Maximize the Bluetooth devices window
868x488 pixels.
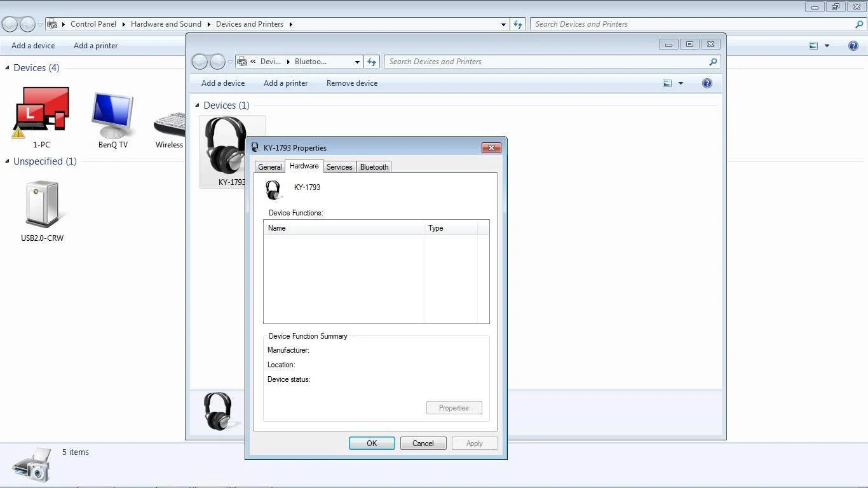pos(689,44)
